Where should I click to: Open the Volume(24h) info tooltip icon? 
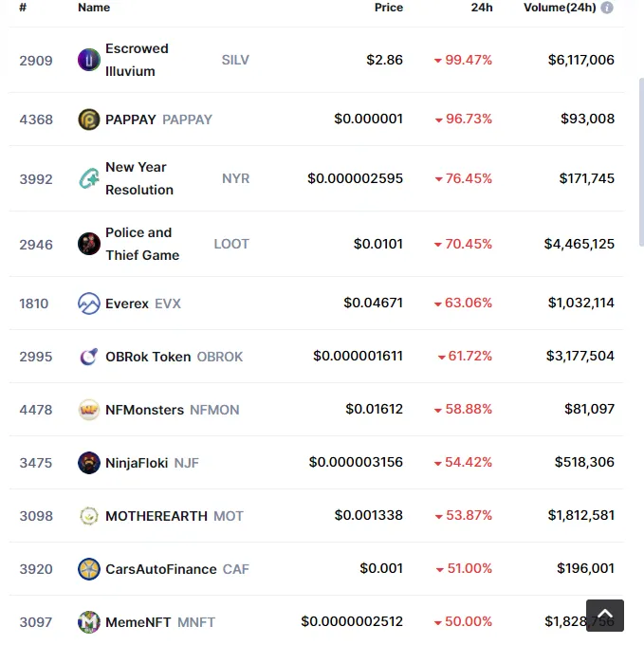pos(607,8)
